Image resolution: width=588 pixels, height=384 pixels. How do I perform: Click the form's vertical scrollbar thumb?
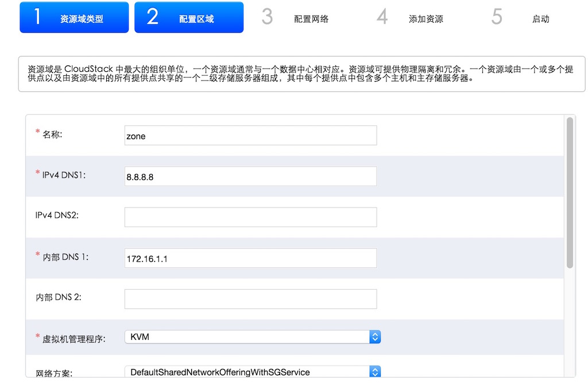[x=570, y=193]
